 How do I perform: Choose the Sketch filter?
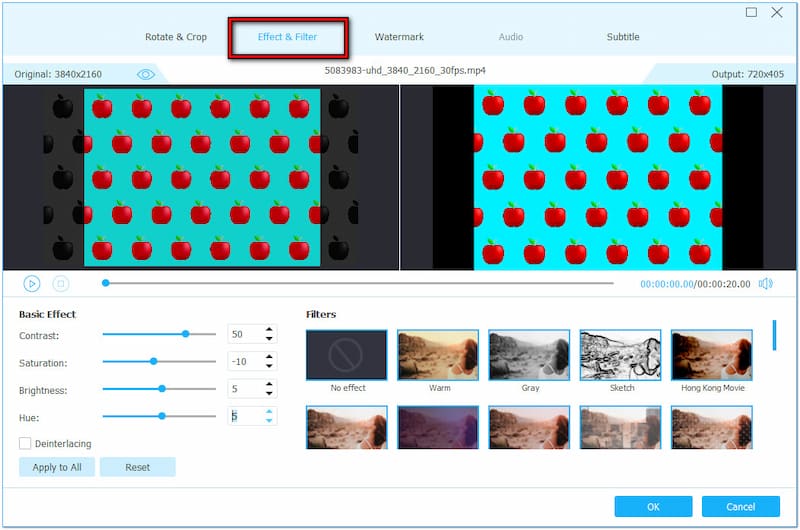[x=620, y=355]
